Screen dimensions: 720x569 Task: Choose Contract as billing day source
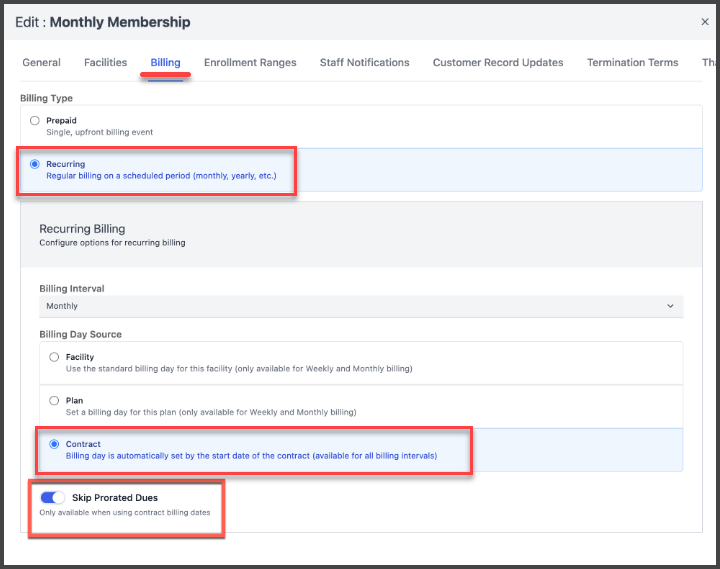point(54,444)
